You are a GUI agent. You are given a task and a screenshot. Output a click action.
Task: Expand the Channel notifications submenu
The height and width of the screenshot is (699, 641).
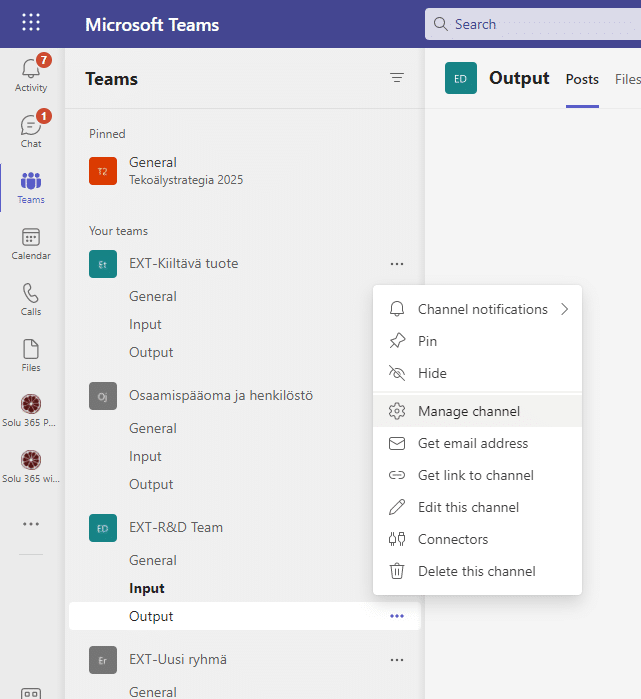477,309
